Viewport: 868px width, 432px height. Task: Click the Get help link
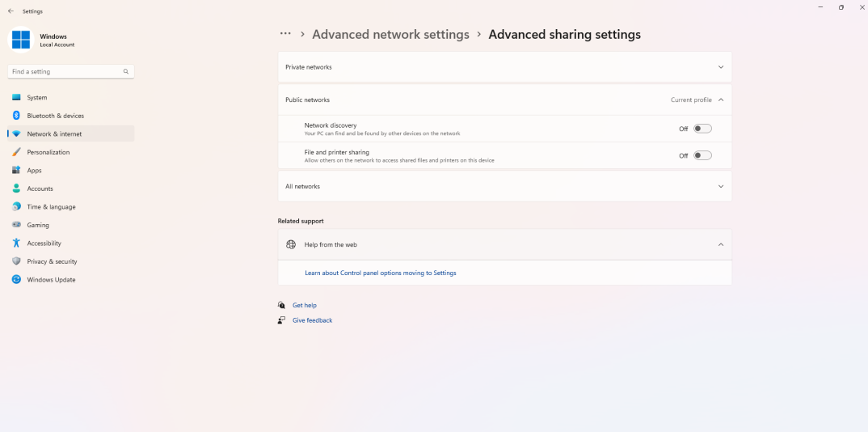[305, 305]
